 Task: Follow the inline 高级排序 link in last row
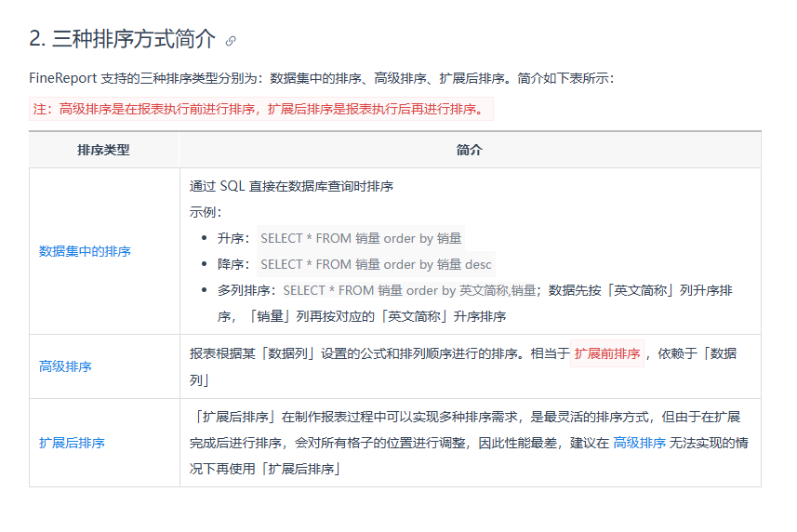pyautogui.click(x=640, y=443)
